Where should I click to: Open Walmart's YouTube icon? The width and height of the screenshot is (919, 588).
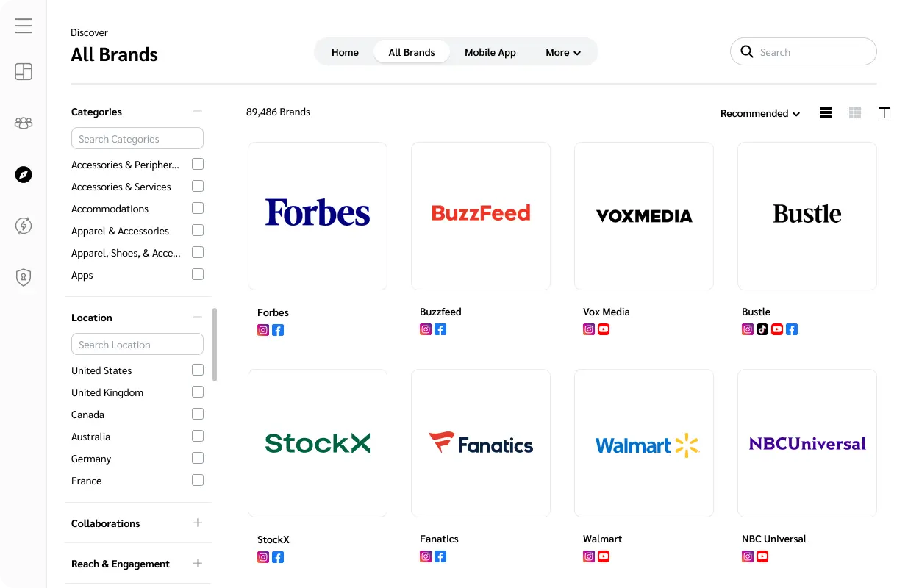pos(604,556)
